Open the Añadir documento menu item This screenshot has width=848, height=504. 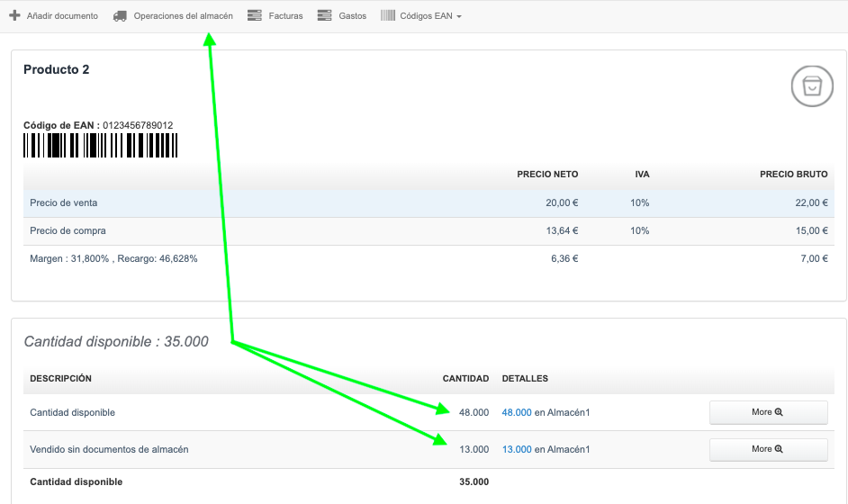[x=62, y=16]
